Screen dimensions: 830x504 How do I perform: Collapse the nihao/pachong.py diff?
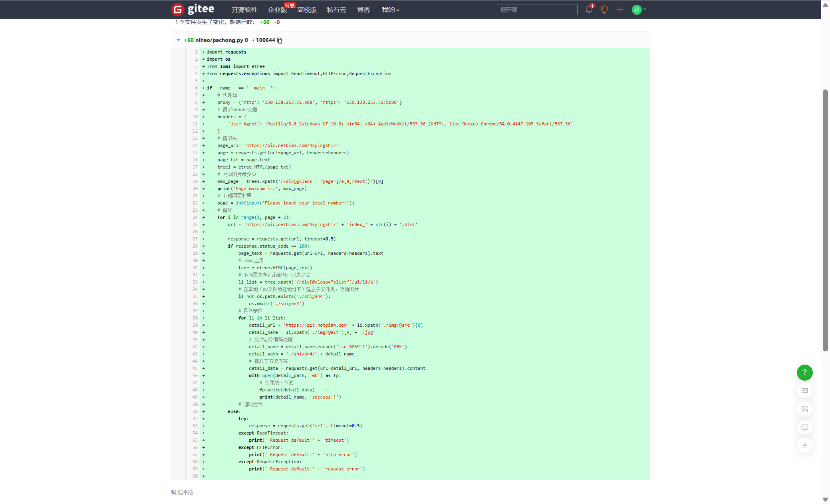[178, 40]
